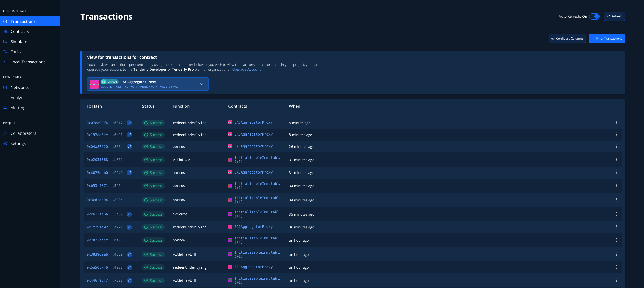This screenshot has height=288, width=644.
Task: Click the Alerting bell icon in sidebar
Action: tap(5, 108)
